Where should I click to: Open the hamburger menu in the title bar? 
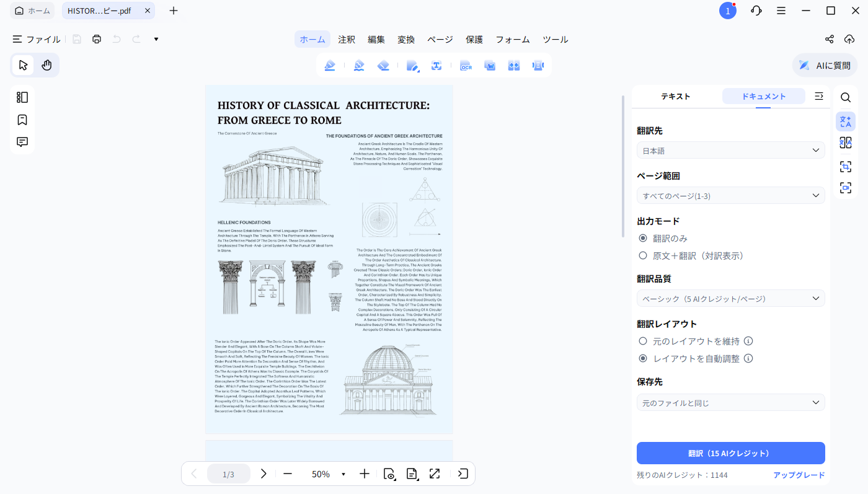click(x=781, y=11)
